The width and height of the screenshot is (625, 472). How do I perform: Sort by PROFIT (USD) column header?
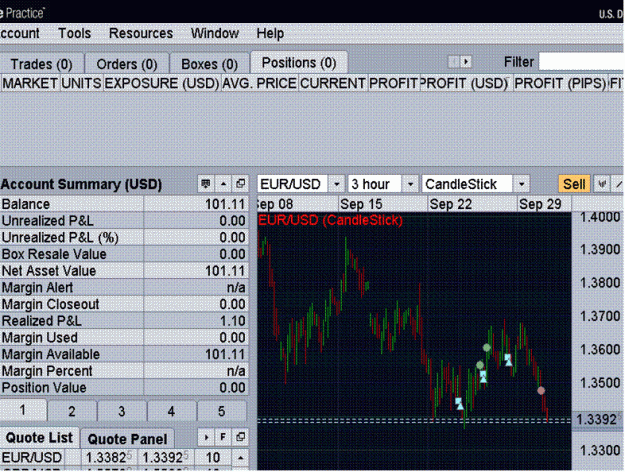[x=465, y=83]
